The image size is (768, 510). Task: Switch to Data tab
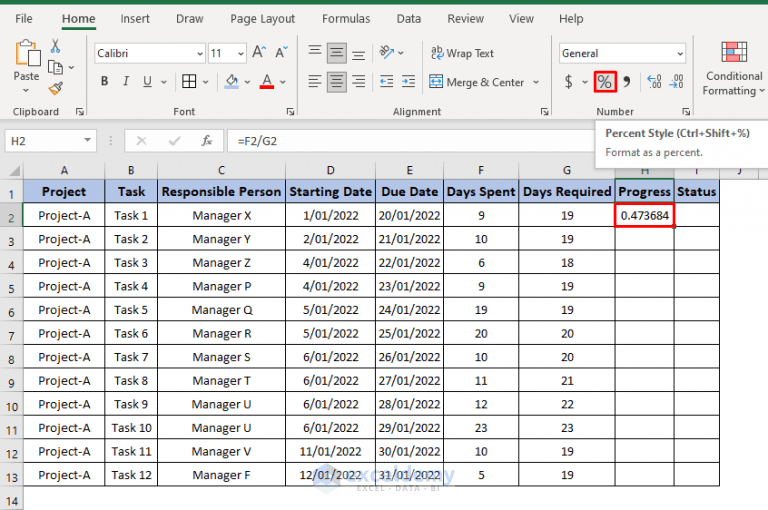pyautogui.click(x=408, y=19)
